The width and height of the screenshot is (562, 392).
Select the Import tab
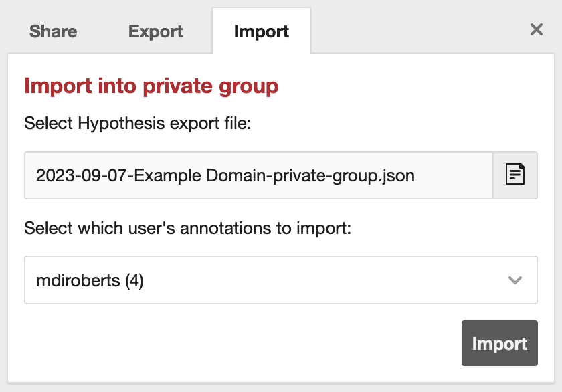pos(262,30)
